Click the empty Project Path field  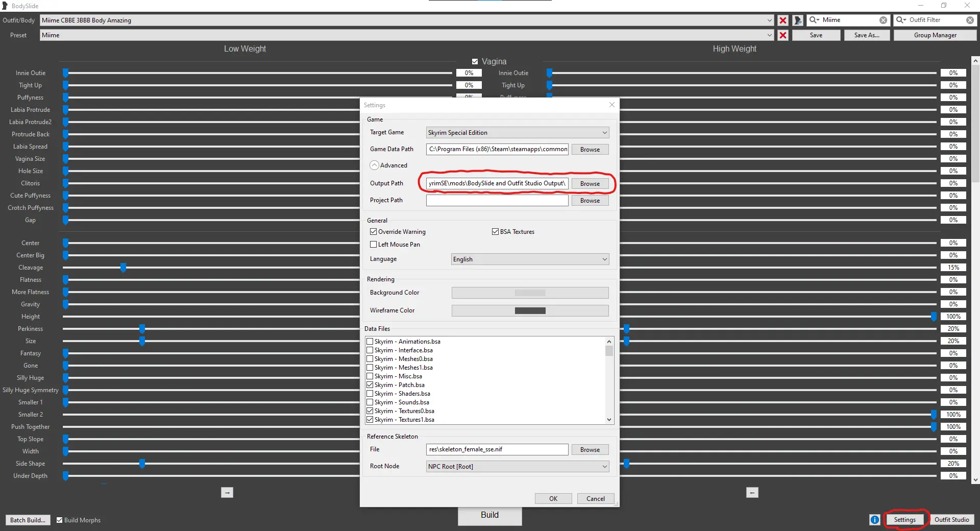tap(497, 200)
